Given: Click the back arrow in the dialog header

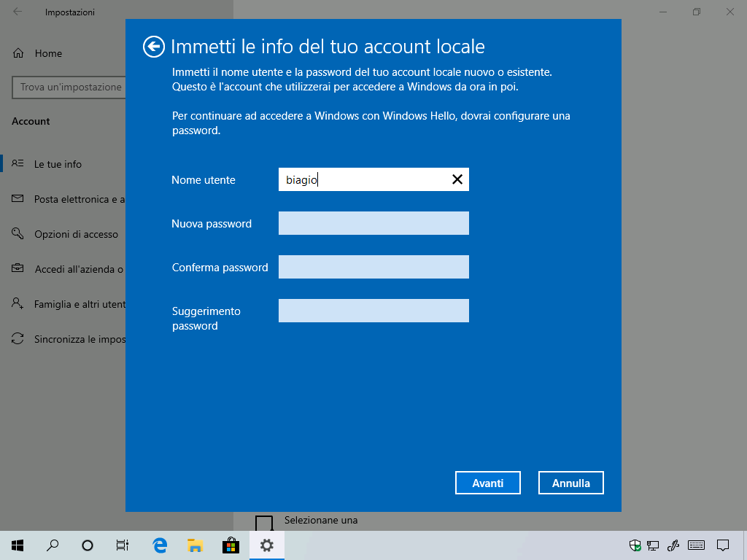Looking at the screenshot, I should tap(152, 47).
